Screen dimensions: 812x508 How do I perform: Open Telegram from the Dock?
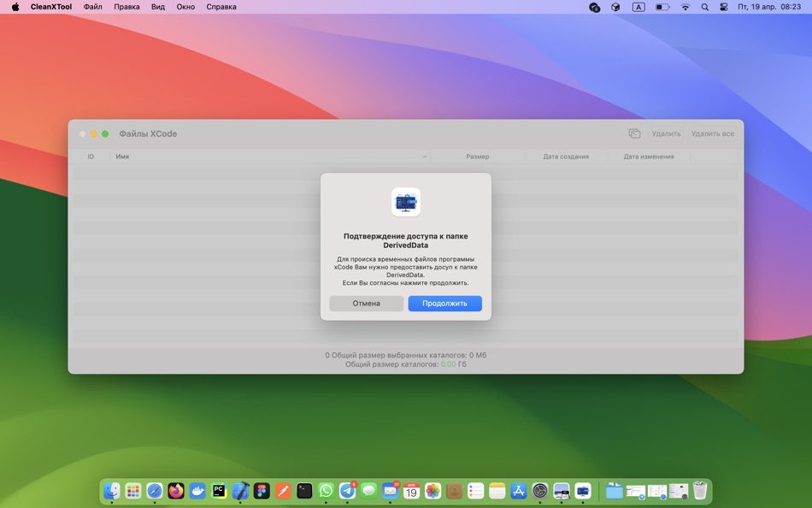pos(348,490)
